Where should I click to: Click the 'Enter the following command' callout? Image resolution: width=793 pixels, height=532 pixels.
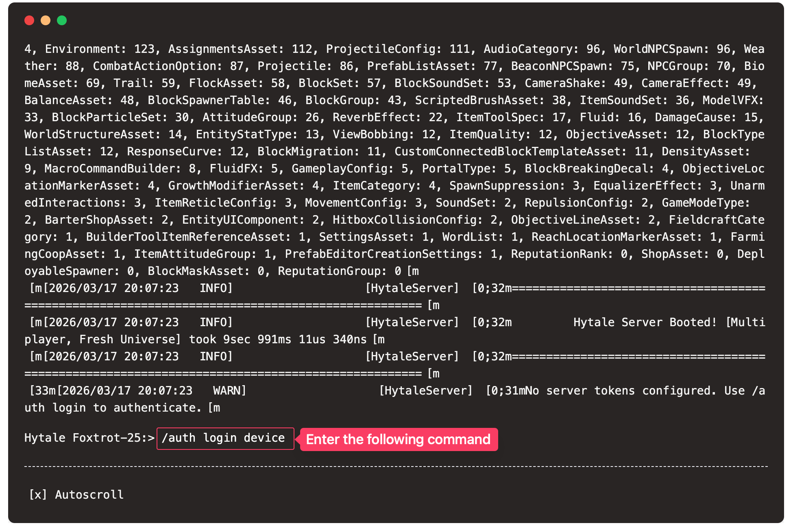pos(398,439)
